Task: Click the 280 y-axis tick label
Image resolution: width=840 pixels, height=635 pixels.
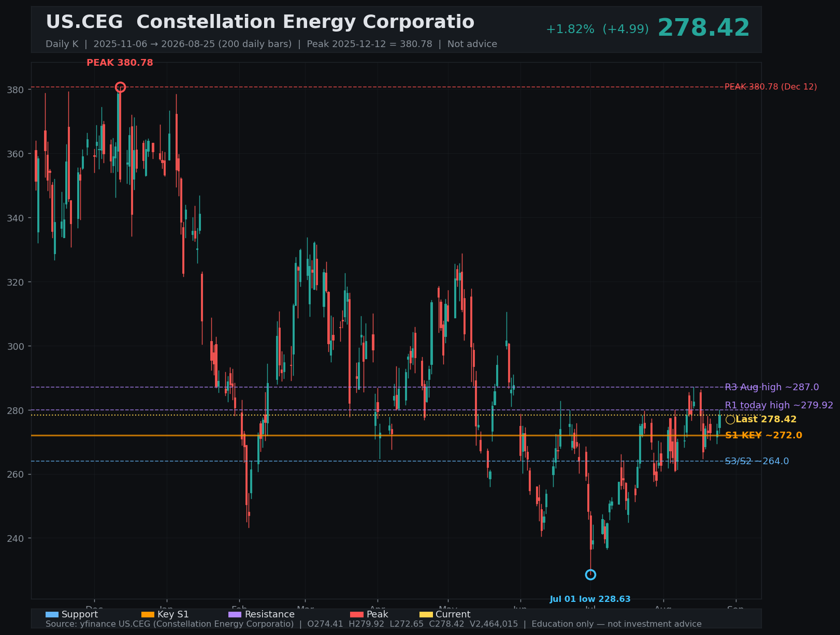Action: [x=16, y=410]
